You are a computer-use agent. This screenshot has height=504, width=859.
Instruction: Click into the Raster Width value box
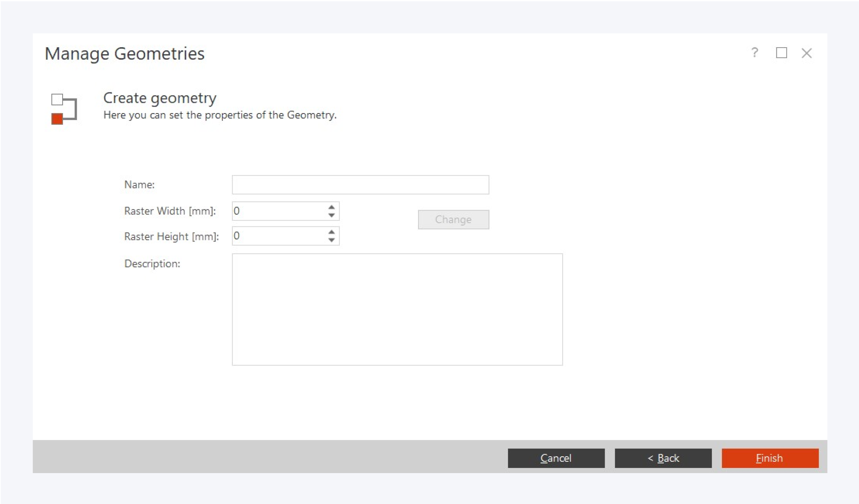click(x=278, y=211)
